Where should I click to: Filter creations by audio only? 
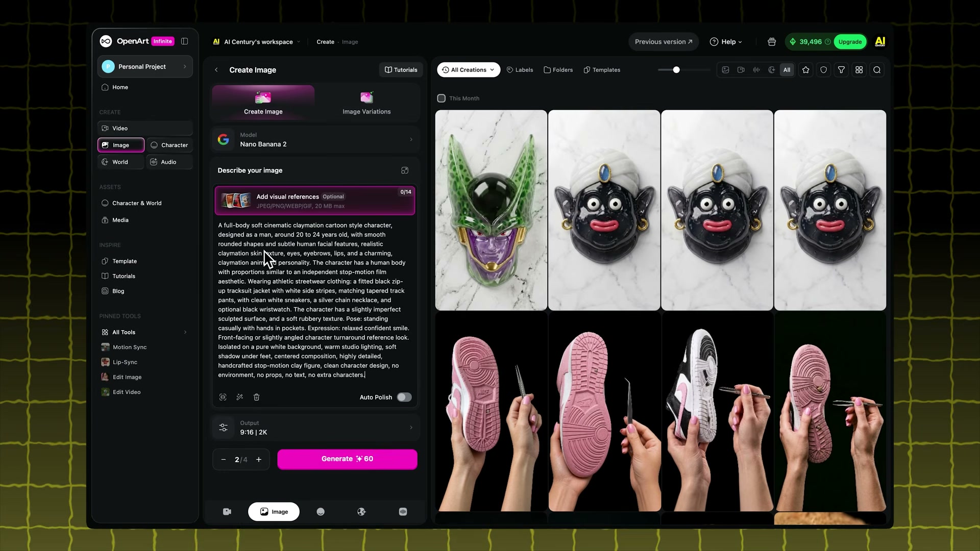756,70
